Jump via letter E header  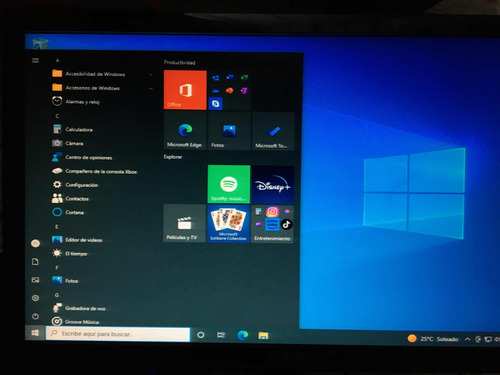coord(57,227)
